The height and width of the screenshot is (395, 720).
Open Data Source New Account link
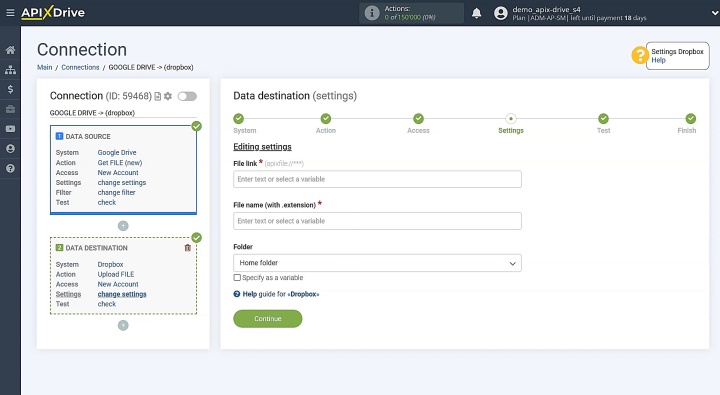[118, 173]
